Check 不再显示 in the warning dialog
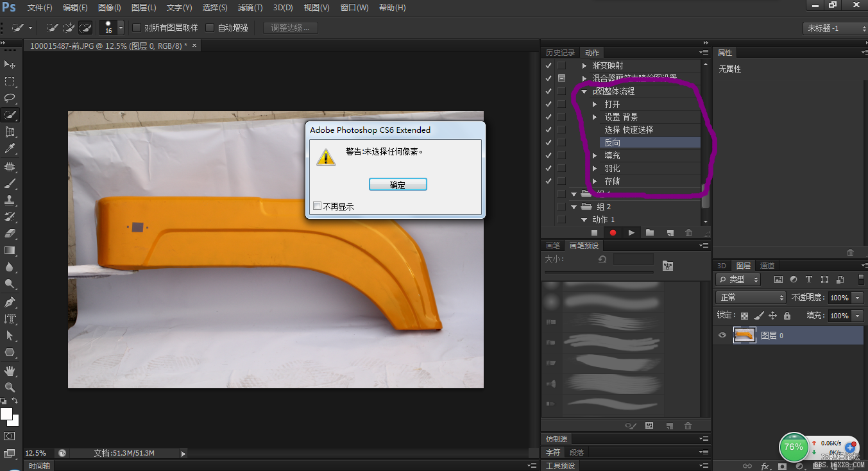This screenshot has height=471, width=868. 317,206
